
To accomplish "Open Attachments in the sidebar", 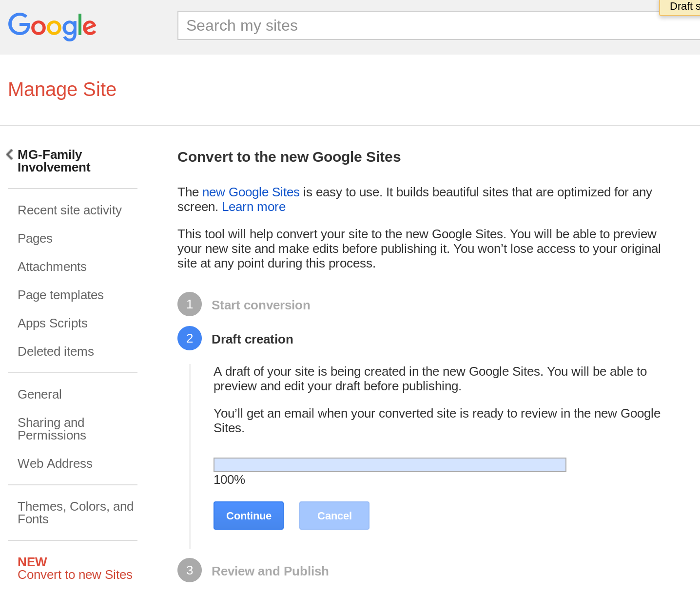I will click(x=52, y=267).
